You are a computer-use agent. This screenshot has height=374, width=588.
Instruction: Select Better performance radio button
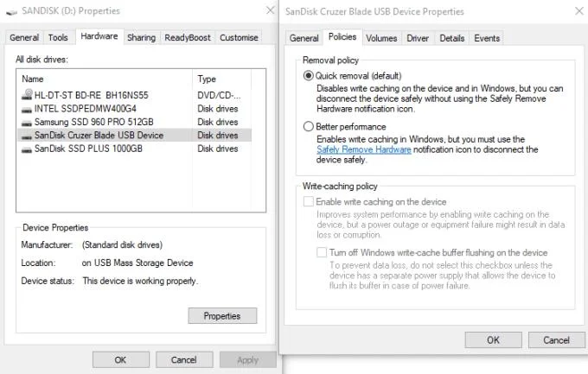pyautogui.click(x=308, y=126)
